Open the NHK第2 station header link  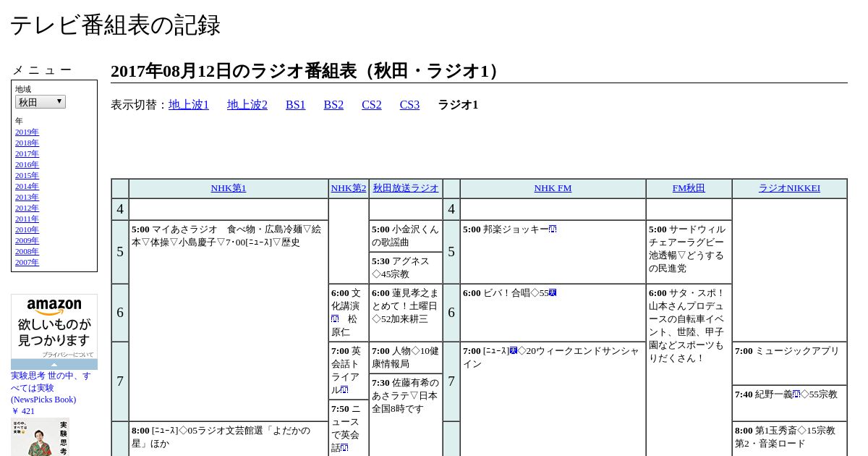[349, 188]
